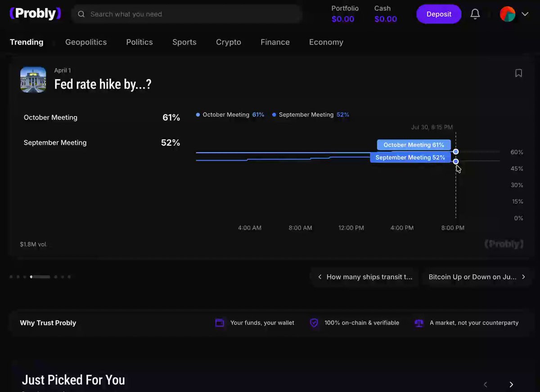
Task: Go to next market 'Bitcoin Up or Down'
Action: point(477,277)
